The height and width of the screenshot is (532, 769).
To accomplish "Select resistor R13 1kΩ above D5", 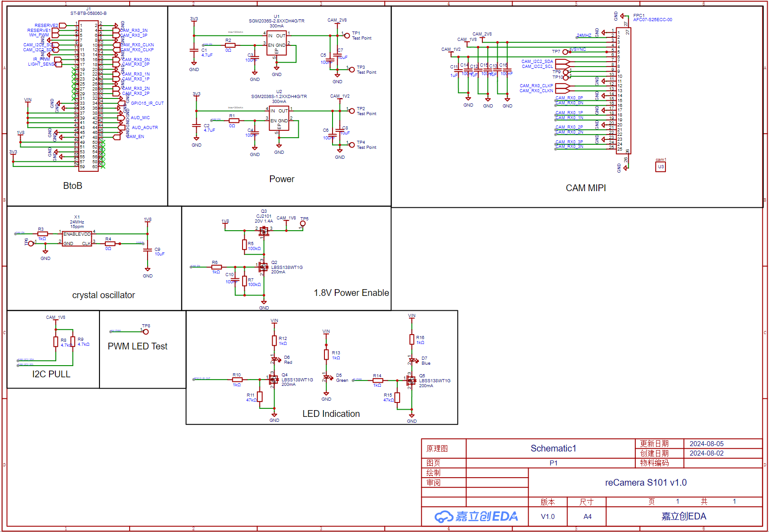I will pos(327,354).
